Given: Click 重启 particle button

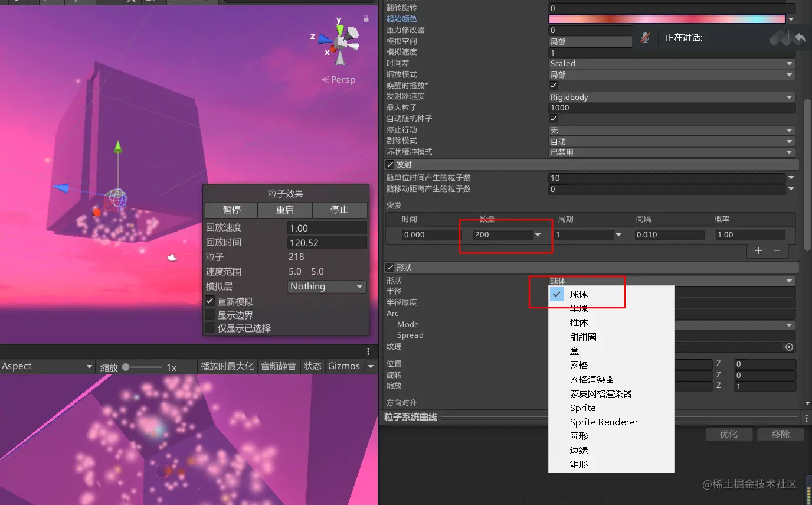Looking at the screenshot, I should click(x=285, y=210).
